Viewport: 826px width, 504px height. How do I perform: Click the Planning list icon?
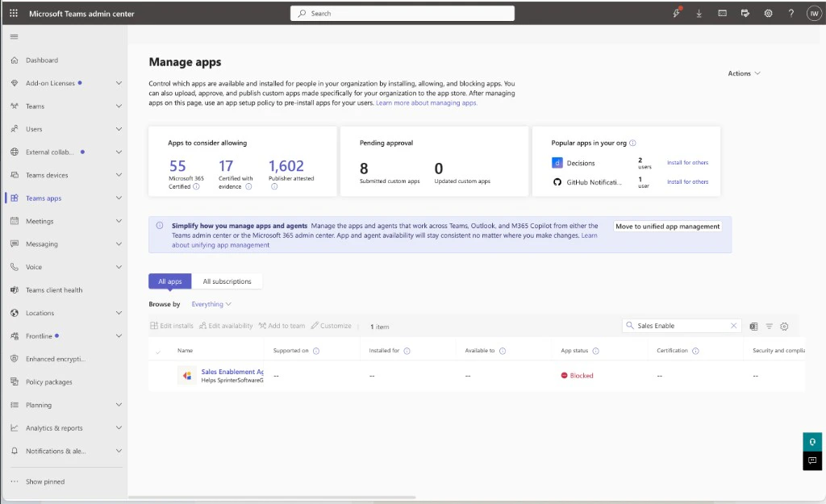point(15,405)
